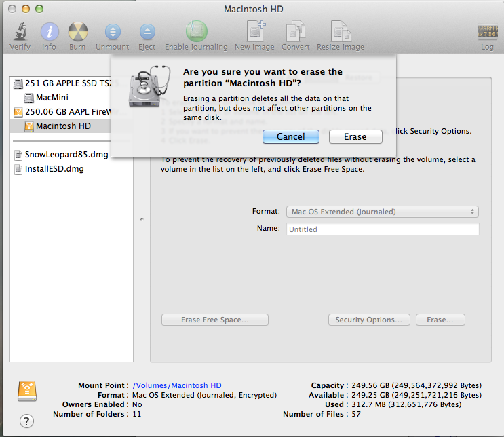Screen dimensions: 504x437
Task: Open the Log viewer icon
Action: [487, 31]
